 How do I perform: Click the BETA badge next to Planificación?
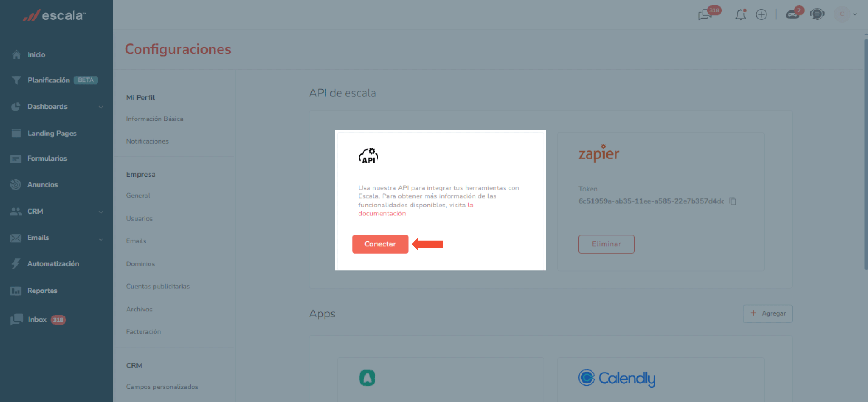tap(86, 80)
